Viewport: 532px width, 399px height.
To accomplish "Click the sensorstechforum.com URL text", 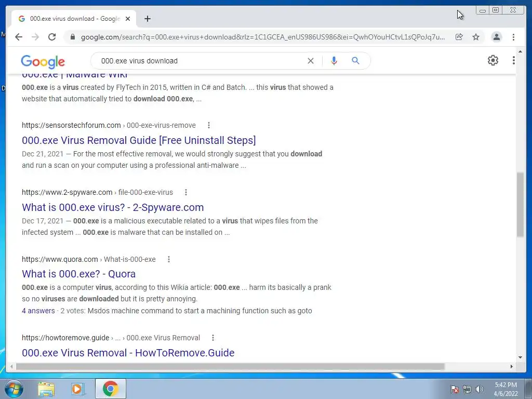I will pyautogui.click(x=71, y=125).
